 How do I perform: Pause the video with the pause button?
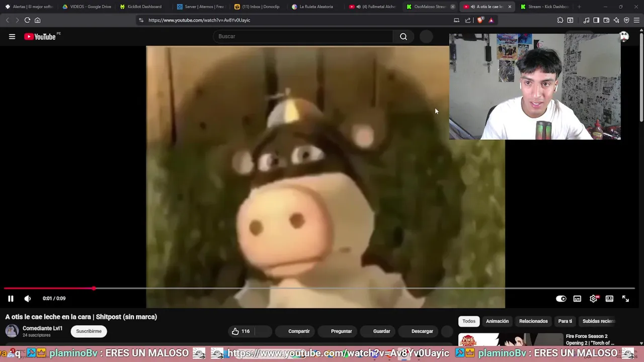pyautogui.click(x=11, y=299)
